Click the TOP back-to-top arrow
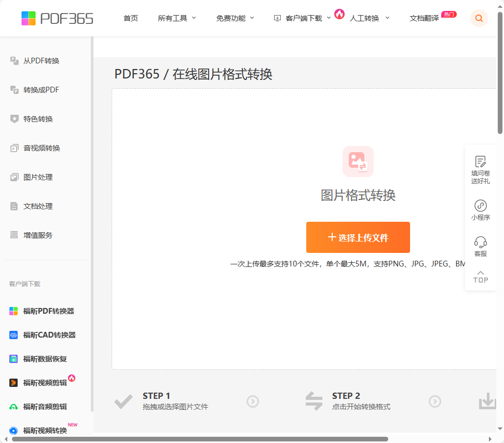The height and width of the screenshot is (443, 504). pos(481,277)
